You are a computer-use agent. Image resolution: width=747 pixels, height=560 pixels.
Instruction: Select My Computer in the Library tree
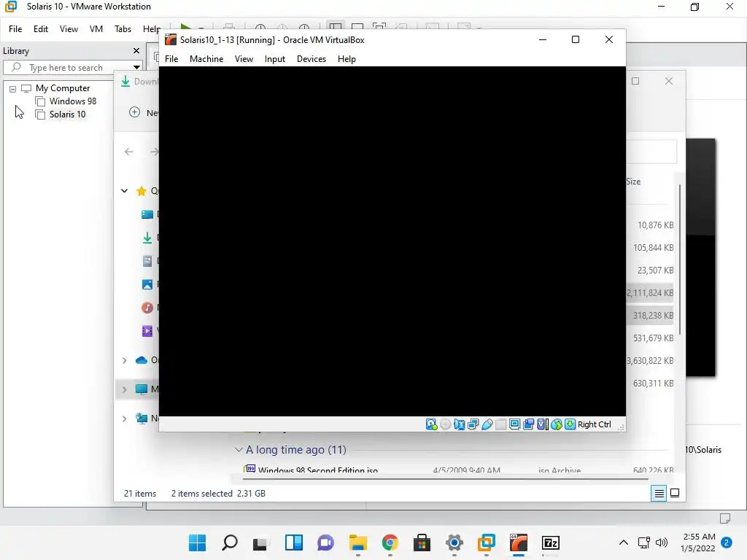pos(63,88)
